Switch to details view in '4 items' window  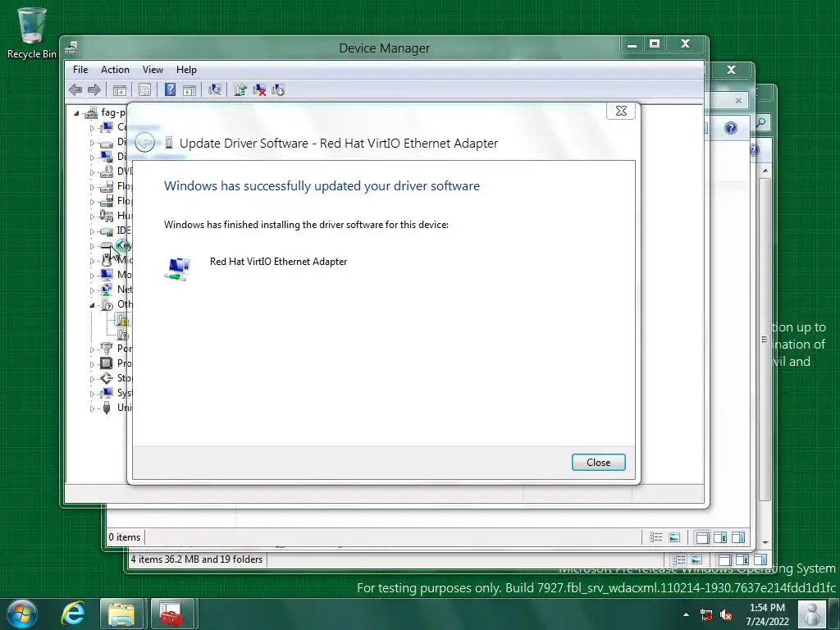click(x=678, y=559)
